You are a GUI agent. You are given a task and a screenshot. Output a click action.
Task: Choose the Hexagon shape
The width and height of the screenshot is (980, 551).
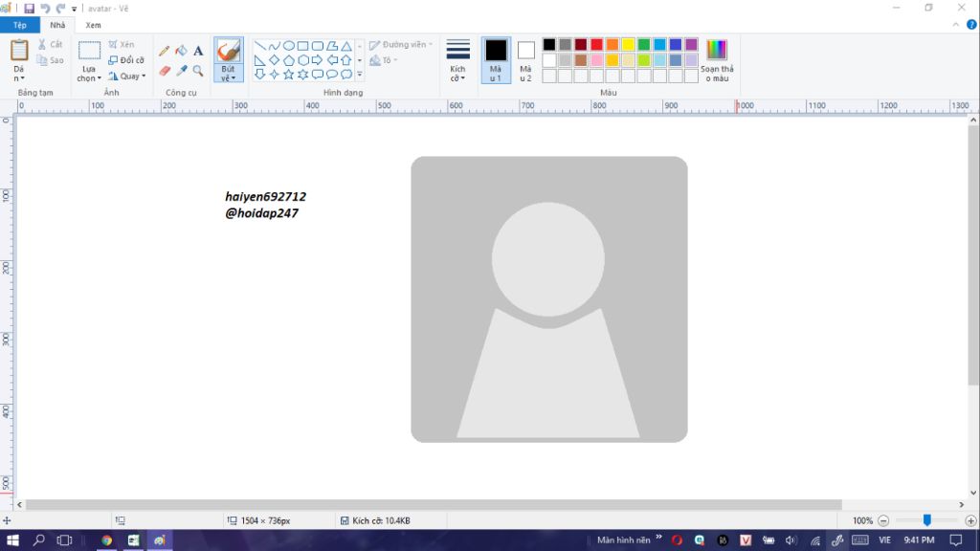(x=303, y=60)
